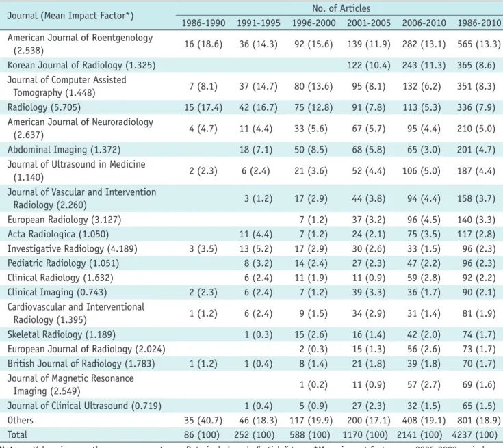Click cell '39 (3.3)' in Clinical Imaging row
This screenshot has width=503, height=448.
[369, 293]
